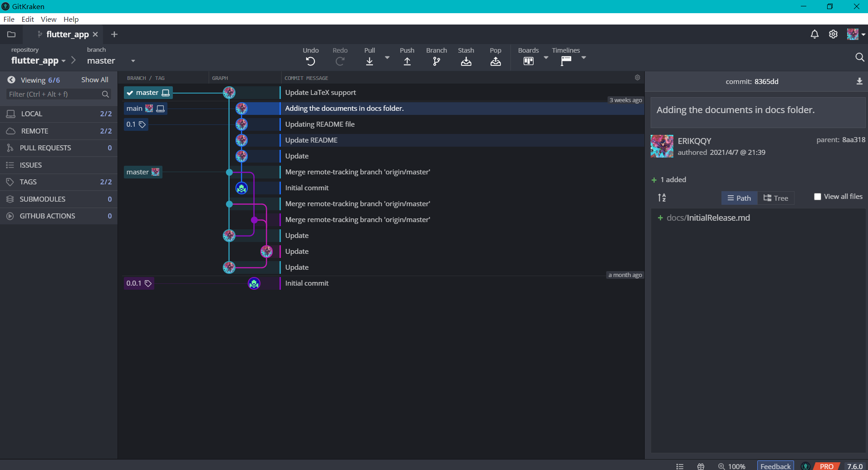Open the repository folder icon

[x=11, y=34]
